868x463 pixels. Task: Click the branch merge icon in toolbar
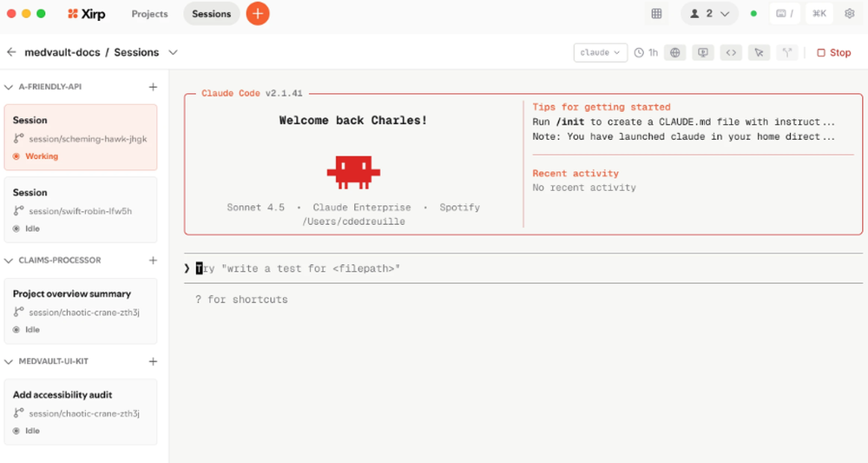tap(786, 53)
